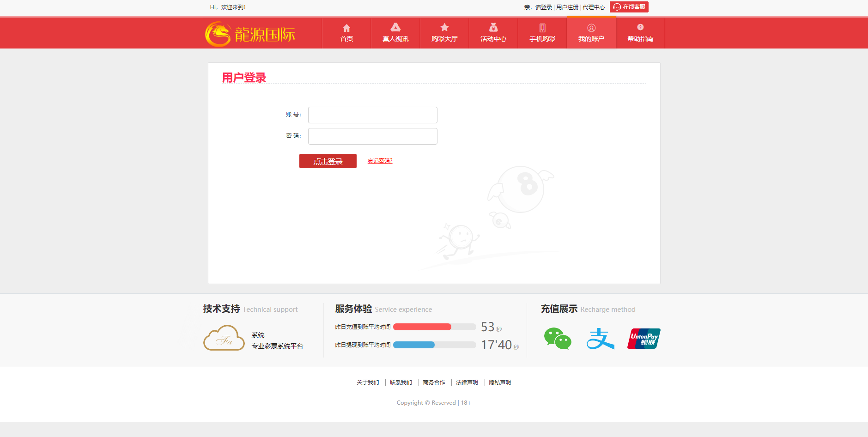
Task: Select the star icon for 购彩大厅
Action: 444,28
